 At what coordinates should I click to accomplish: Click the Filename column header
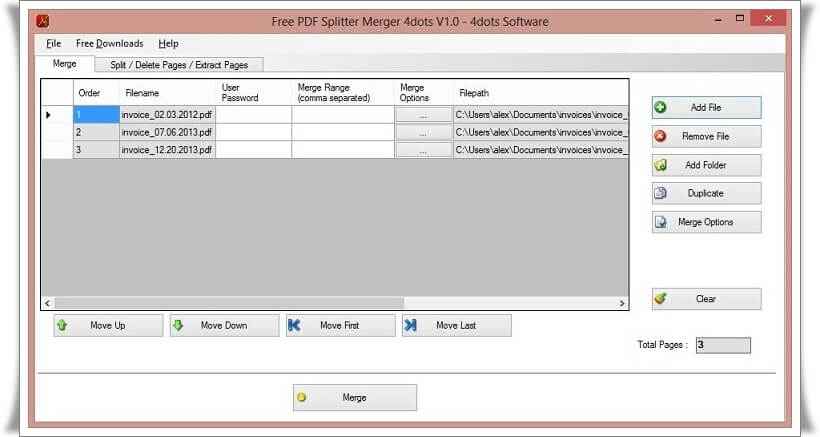[x=167, y=93]
